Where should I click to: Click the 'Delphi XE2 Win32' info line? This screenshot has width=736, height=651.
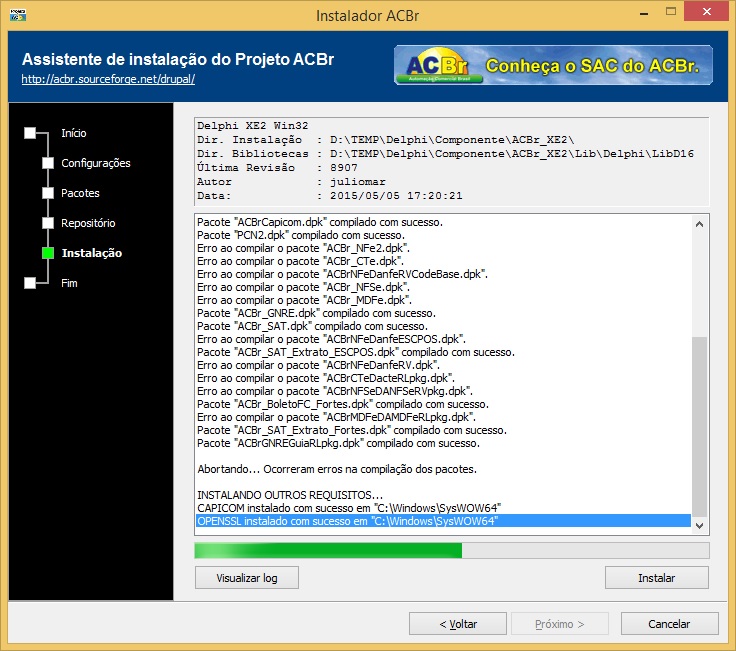tap(253, 126)
